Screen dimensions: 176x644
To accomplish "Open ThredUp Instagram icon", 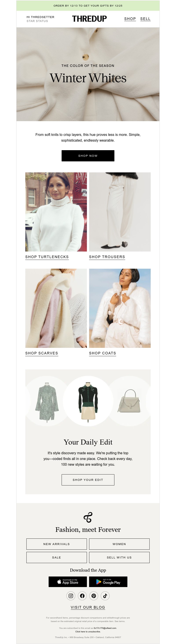I will point(71,595).
